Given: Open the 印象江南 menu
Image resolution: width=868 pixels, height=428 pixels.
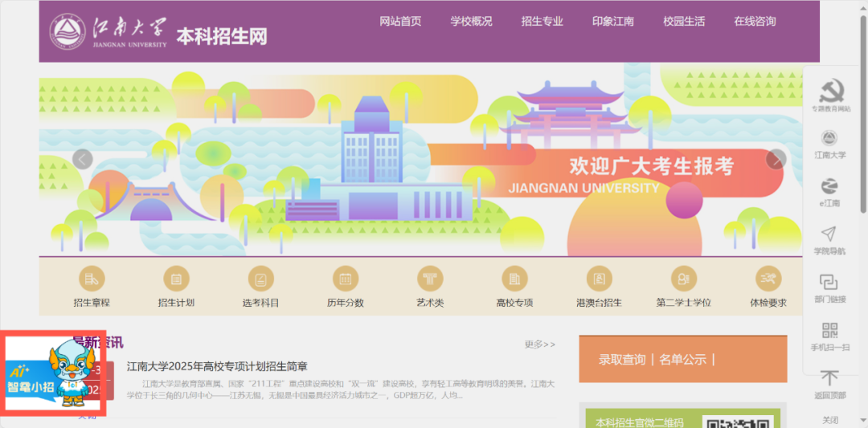Looking at the screenshot, I should (612, 22).
